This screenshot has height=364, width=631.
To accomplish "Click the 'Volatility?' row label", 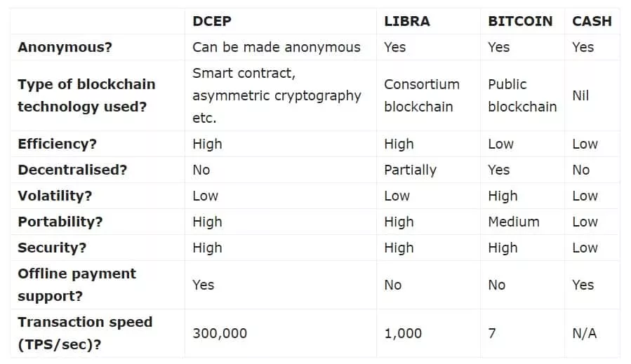I will point(55,196).
